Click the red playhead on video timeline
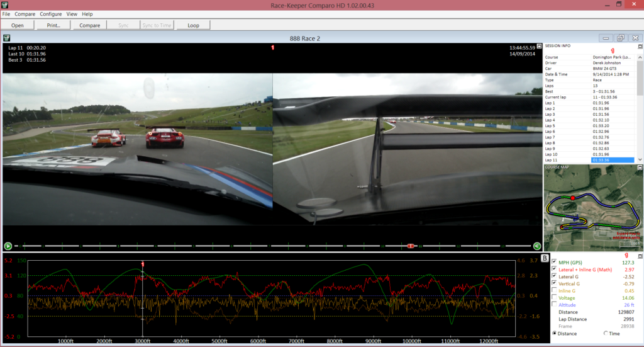This screenshot has height=347, width=644. click(x=410, y=246)
